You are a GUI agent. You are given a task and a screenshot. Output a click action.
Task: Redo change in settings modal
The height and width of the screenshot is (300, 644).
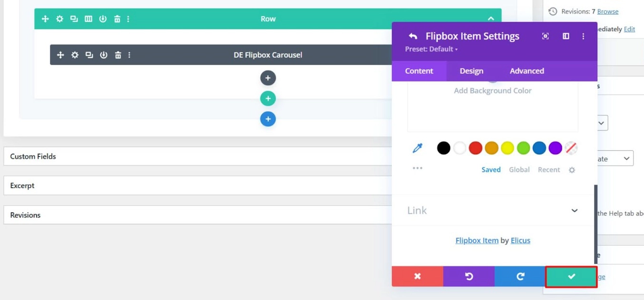(x=520, y=276)
